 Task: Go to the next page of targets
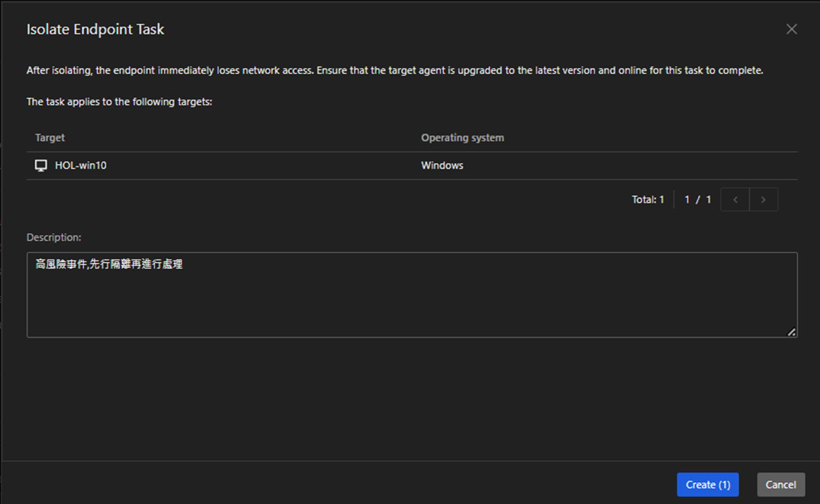[x=763, y=200]
